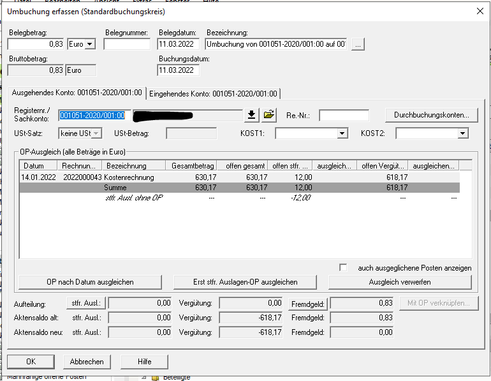This screenshot has width=491, height=381.
Task: Click the Abbrechen button
Action: tap(87, 362)
